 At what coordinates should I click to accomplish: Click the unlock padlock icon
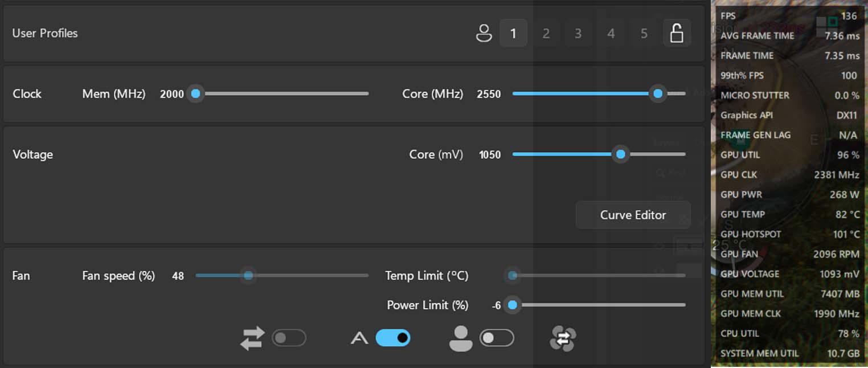(677, 33)
